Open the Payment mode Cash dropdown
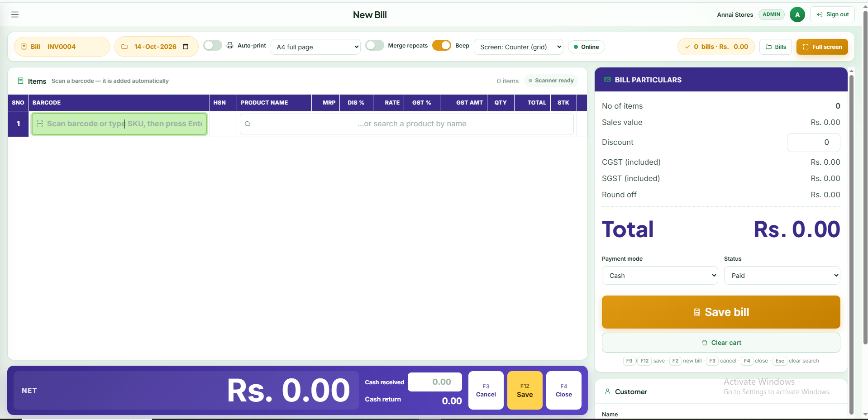868x420 pixels. click(x=660, y=276)
